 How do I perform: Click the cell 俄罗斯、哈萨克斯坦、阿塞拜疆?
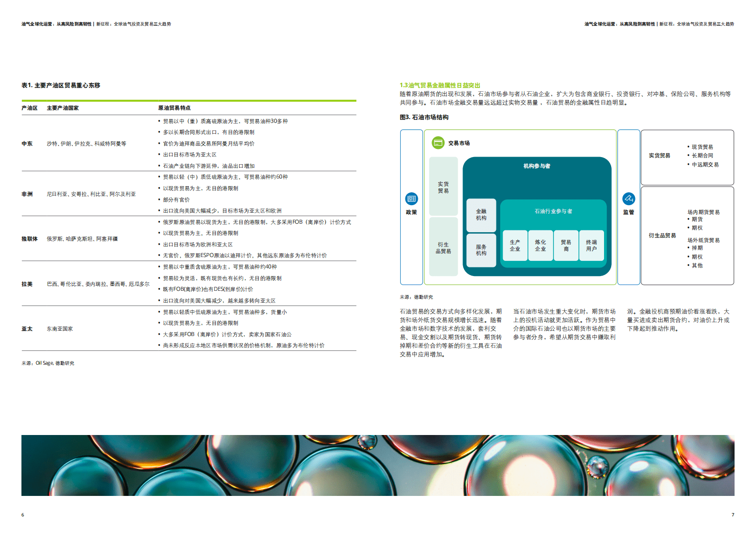pos(82,239)
